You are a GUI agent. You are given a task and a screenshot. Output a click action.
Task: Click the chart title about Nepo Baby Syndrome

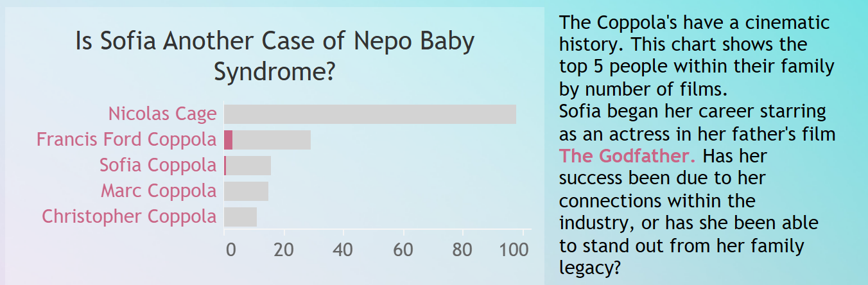tap(275, 56)
